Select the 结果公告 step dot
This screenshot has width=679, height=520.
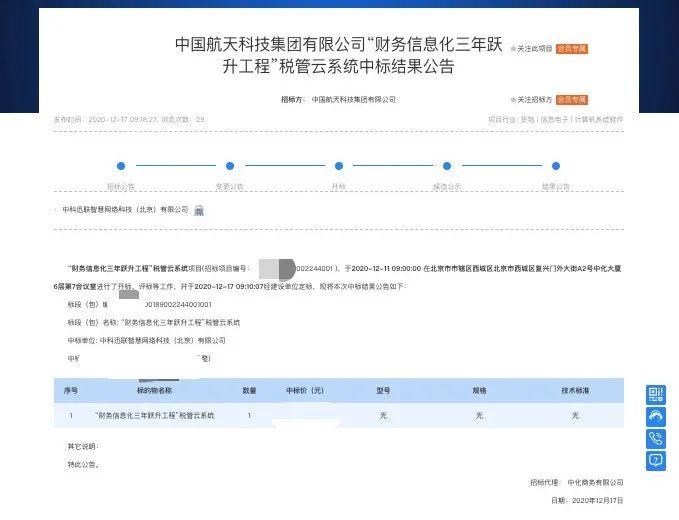click(556, 166)
